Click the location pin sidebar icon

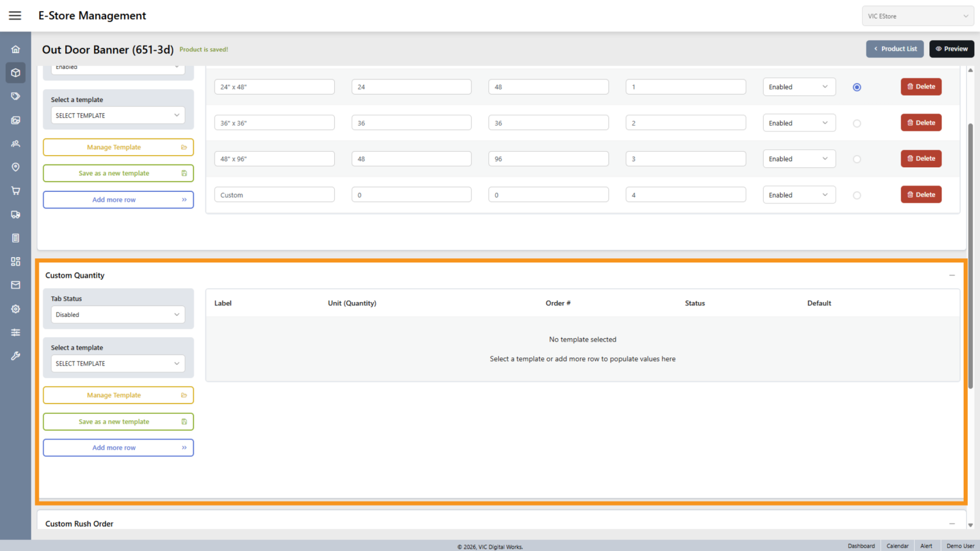click(16, 167)
